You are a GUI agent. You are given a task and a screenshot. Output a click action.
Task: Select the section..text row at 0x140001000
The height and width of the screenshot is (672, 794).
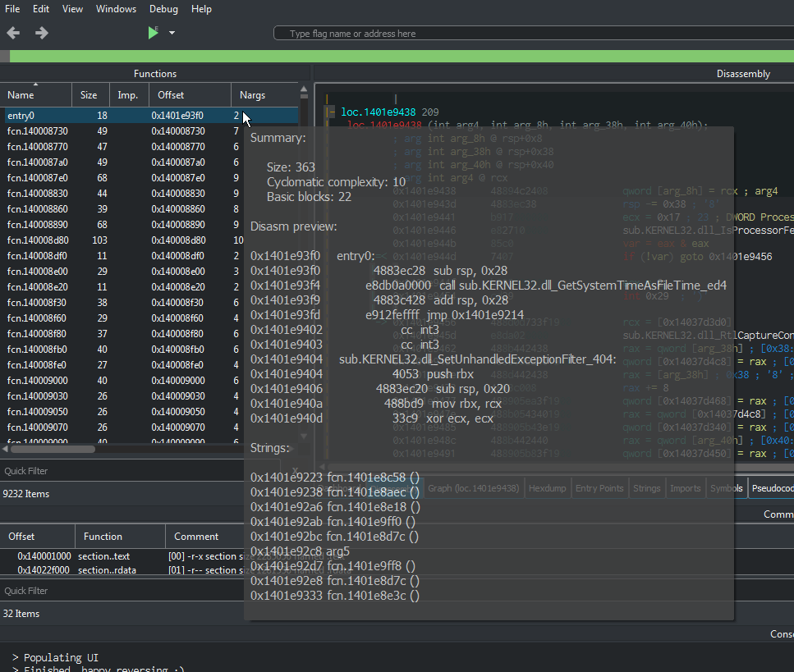click(x=122, y=555)
